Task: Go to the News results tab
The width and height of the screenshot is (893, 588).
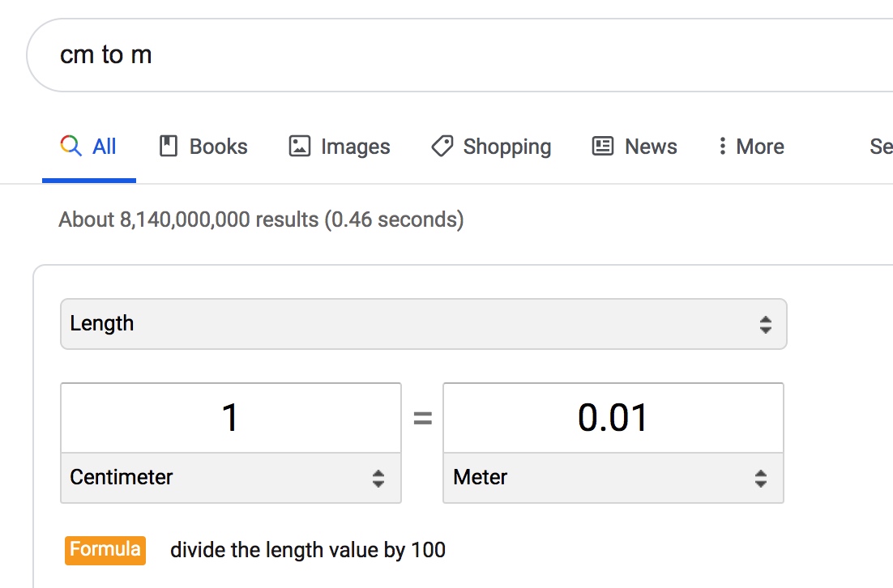Action: [x=651, y=147]
